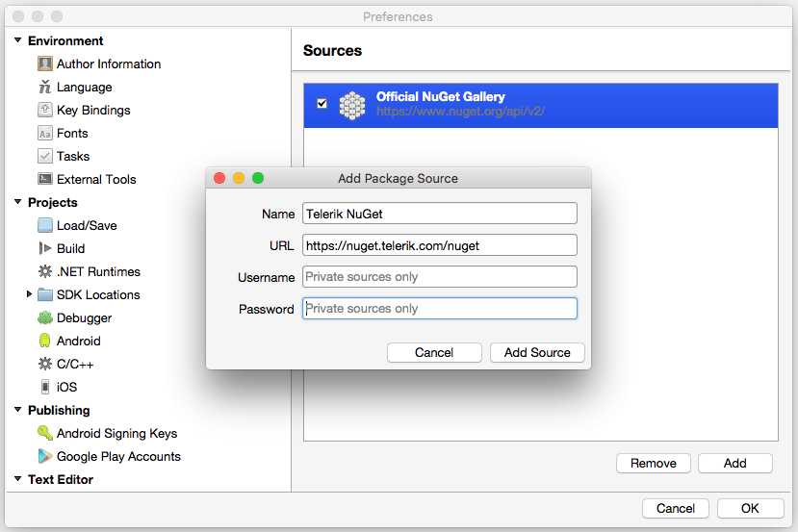Viewport: 798px width, 532px height.
Task: Select the Fonts preferences entry
Action: pyautogui.click(x=72, y=134)
